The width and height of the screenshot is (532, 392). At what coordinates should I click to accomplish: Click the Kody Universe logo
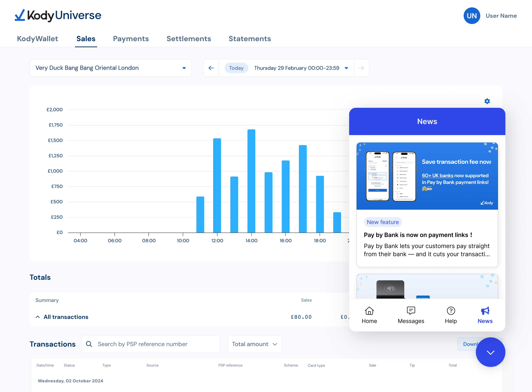point(58,16)
